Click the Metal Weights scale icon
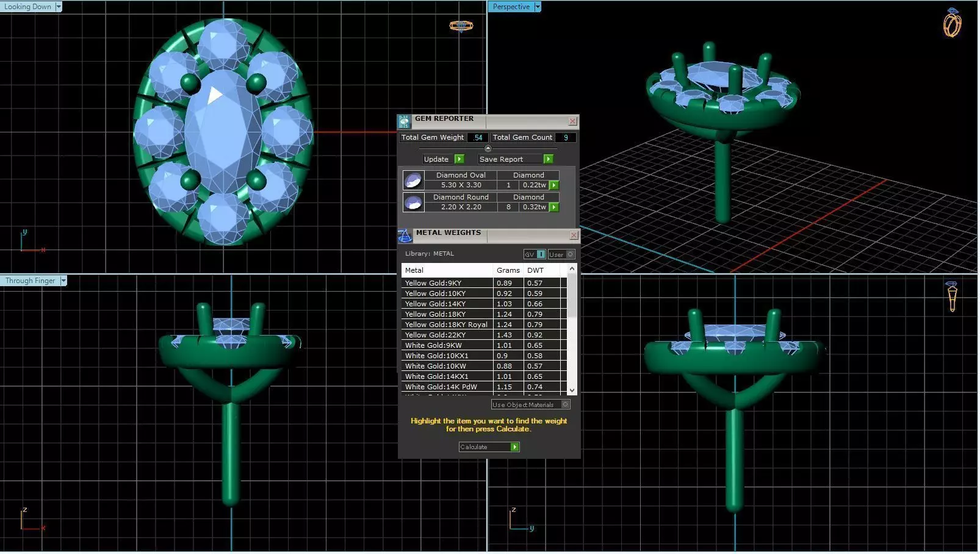This screenshot has width=980, height=554. (405, 236)
